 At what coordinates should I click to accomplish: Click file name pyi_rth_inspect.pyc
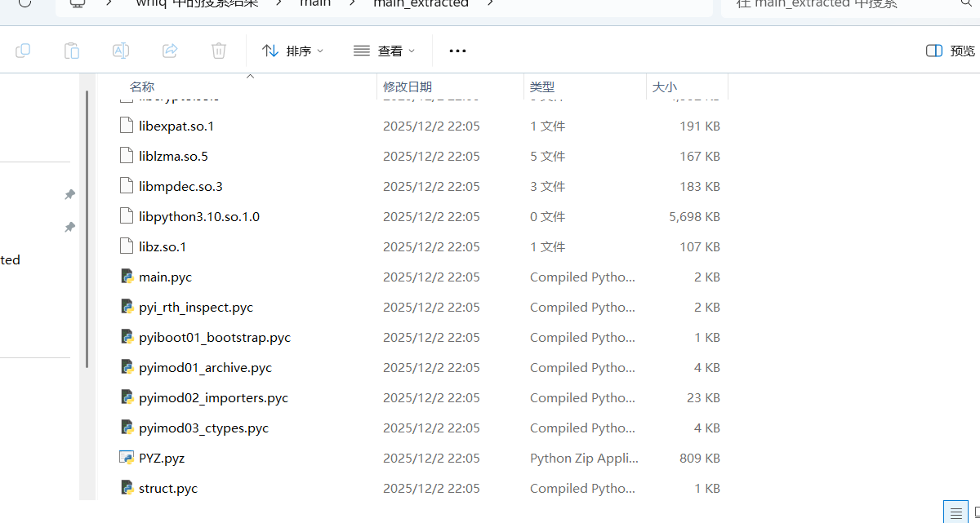196,307
